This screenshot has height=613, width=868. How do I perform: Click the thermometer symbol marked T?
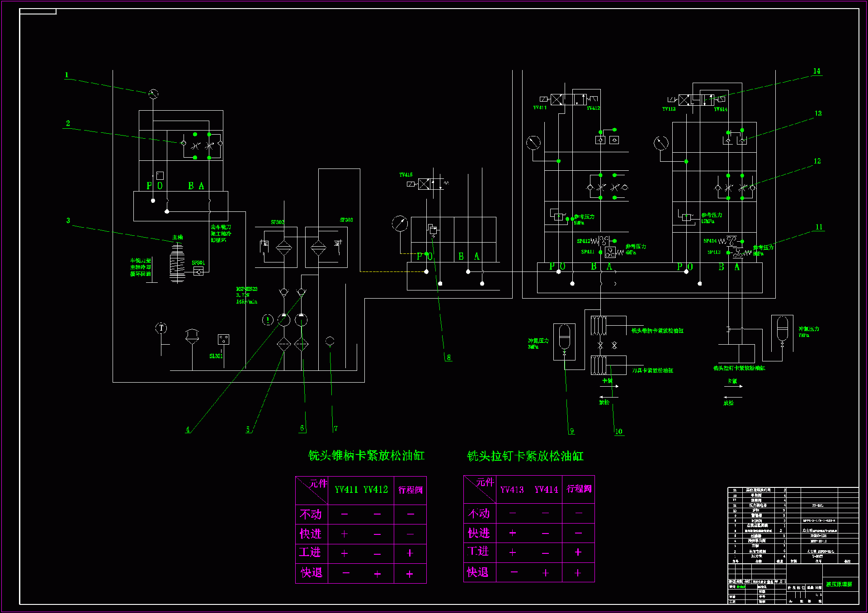161,328
